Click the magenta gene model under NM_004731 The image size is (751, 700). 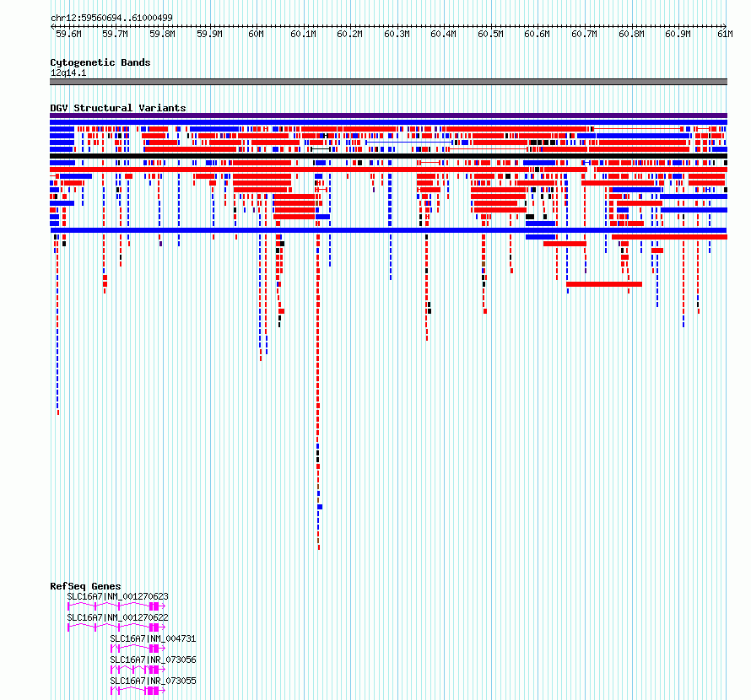(x=138, y=649)
